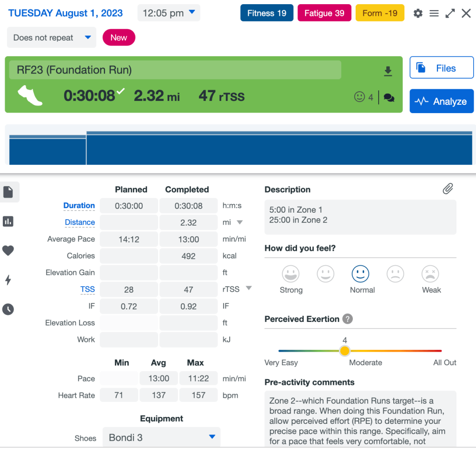476x449 pixels.
Task: Choose the Normal feeling face
Action: [360, 274]
